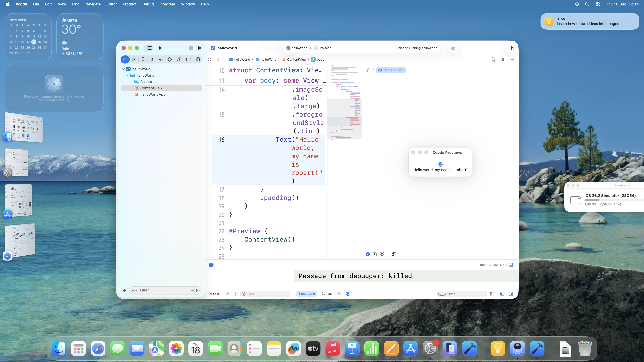Open the Product menu
The width and height of the screenshot is (644, 362).
coord(129,4)
